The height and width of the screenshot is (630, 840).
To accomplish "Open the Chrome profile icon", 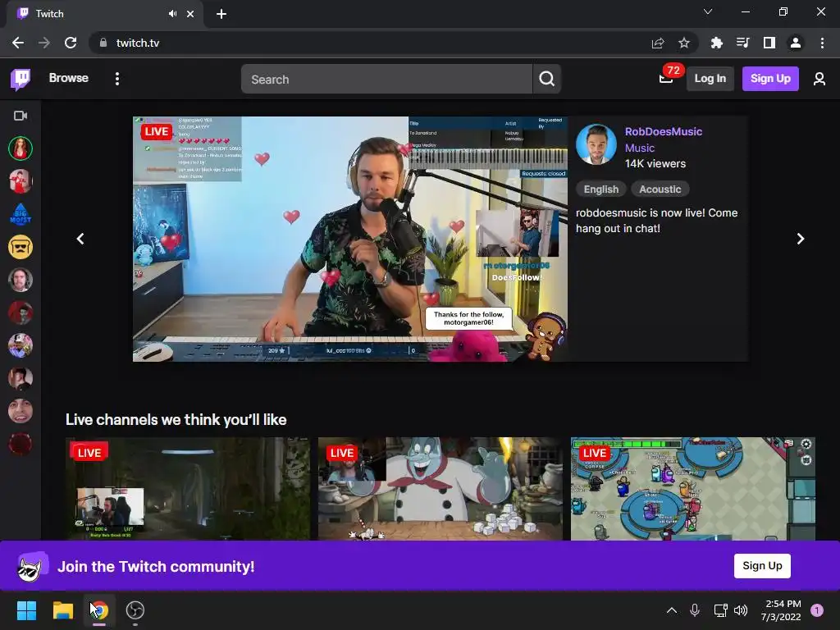I will pos(796,43).
